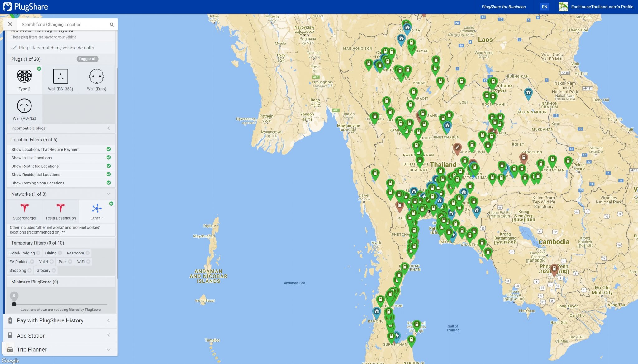Click the Temporary Filters (0 of 10) header
638x364 pixels.
click(37, 243)
